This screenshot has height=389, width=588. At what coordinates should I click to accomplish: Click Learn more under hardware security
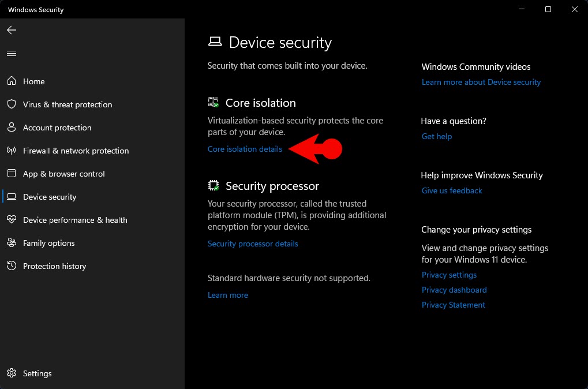(x=228, y=296)
